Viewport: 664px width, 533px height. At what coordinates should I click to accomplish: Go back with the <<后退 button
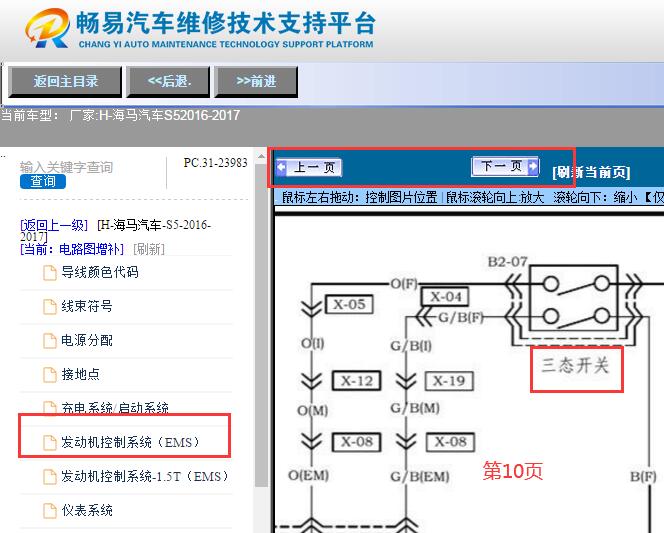pos(169,81)
